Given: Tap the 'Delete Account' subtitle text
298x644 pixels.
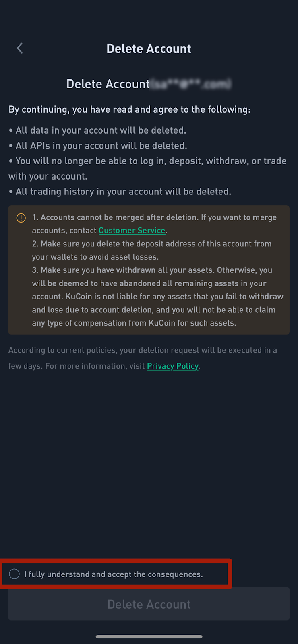Looking at the screenshot, I should [108, 84].
